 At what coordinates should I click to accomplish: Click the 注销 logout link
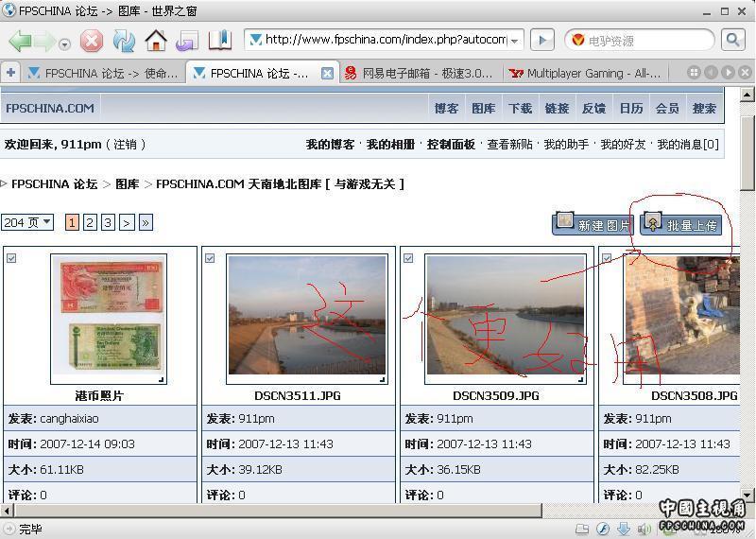click(125, 145)
